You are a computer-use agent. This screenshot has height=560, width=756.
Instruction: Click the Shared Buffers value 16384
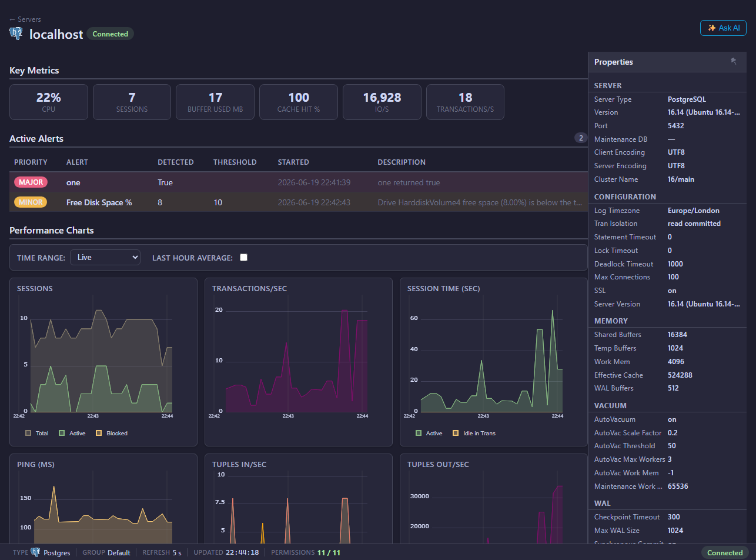click(x=678, y=335)
